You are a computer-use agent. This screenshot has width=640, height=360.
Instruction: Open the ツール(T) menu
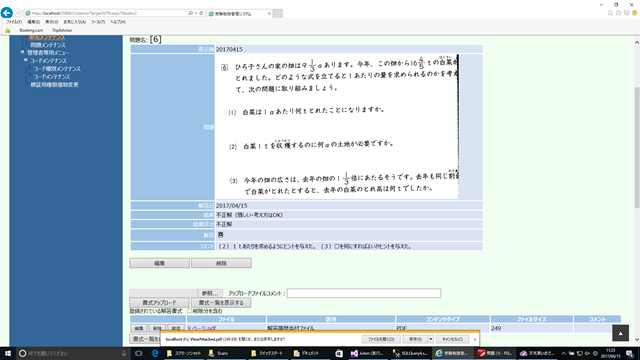98,22
